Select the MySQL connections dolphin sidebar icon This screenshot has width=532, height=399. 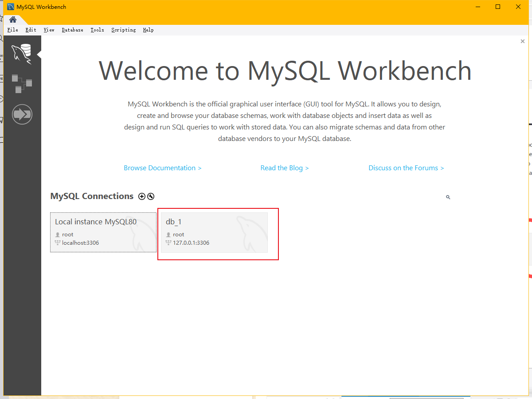tap(22, 54)
